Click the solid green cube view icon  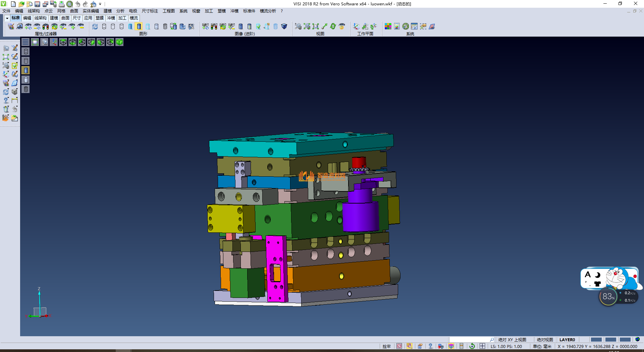point(119,42)
